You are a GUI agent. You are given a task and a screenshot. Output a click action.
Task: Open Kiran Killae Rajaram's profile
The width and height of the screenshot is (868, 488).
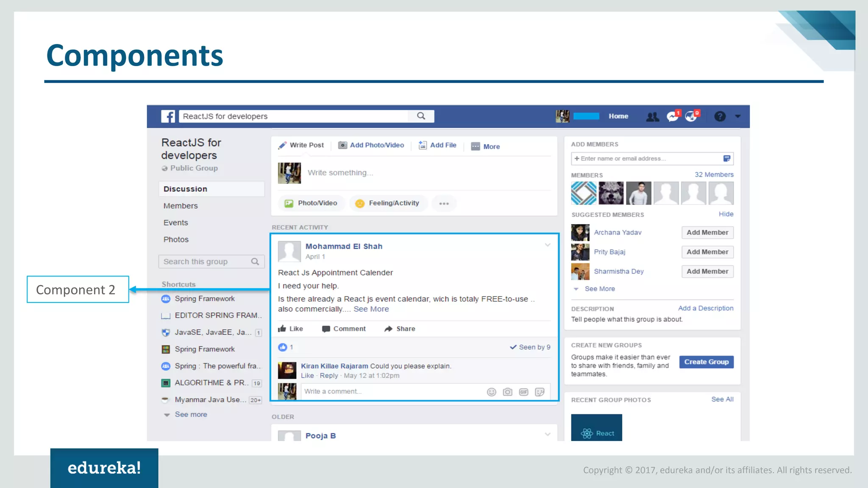334,366
